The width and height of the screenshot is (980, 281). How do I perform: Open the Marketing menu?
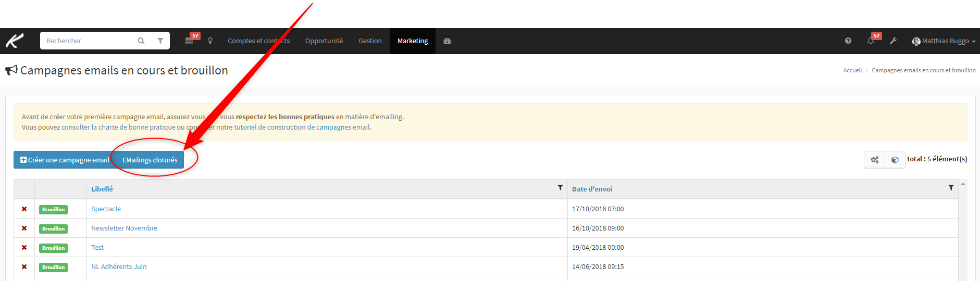click(413, 41)
